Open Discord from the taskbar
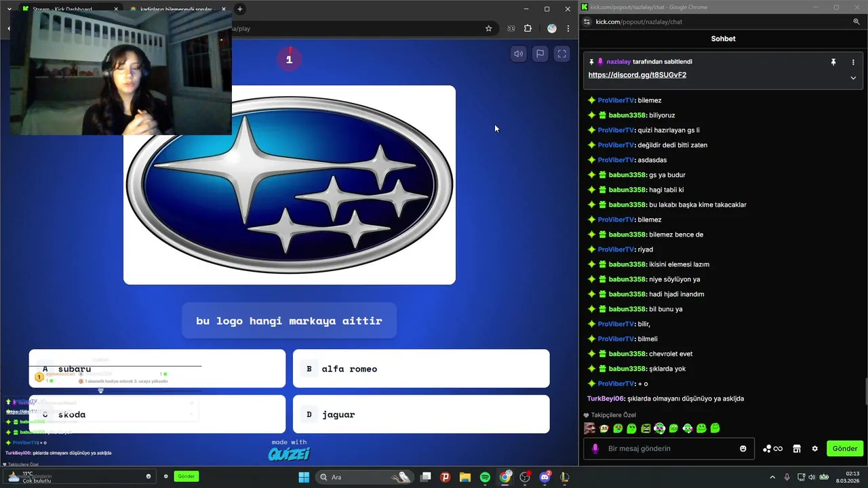868x488 pixels. click(x=545, y=477)
